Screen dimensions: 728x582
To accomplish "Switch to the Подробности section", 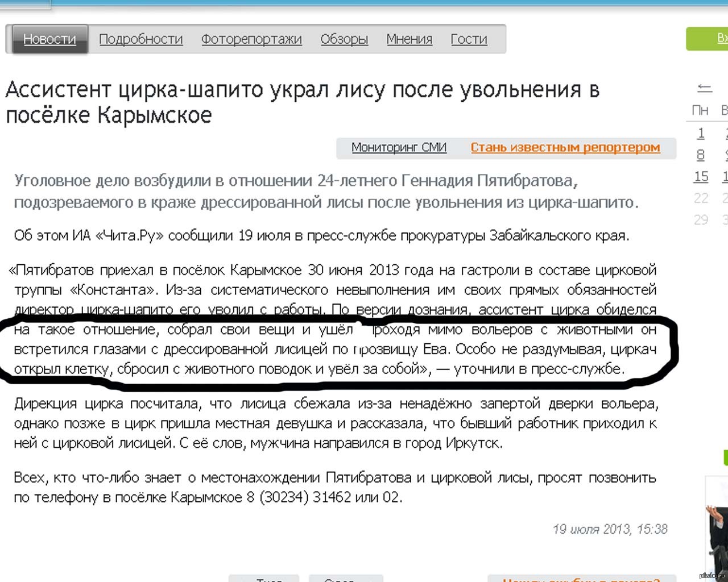I will 140,39.
